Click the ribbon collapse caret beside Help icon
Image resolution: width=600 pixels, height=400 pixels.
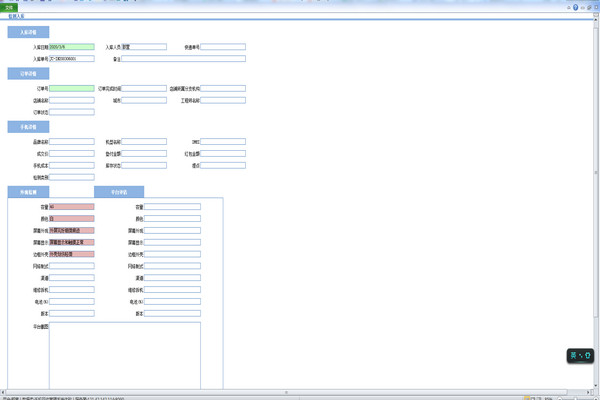(x=569, y=8)
